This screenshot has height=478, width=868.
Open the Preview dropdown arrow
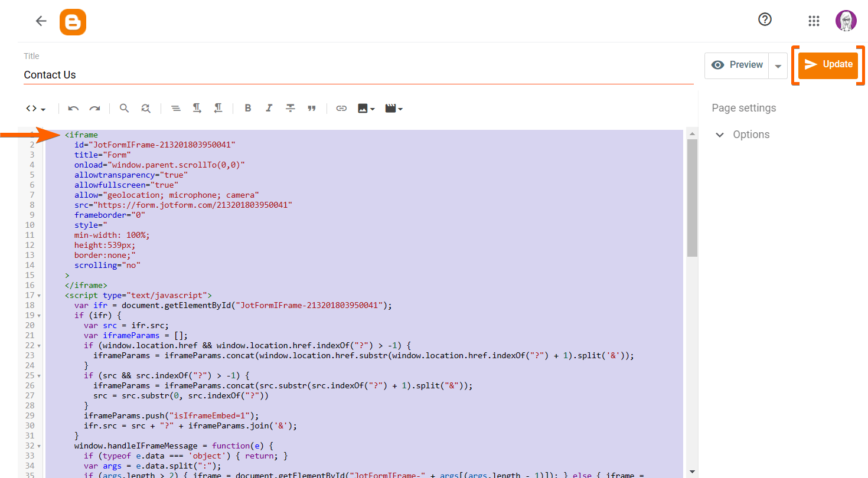click(x=778, y=66)
